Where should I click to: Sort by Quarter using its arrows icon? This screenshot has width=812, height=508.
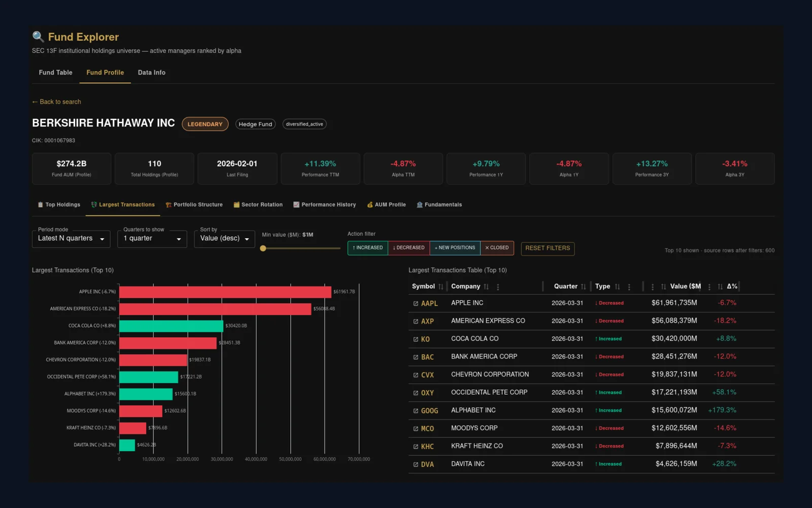[x=583, y=287]
